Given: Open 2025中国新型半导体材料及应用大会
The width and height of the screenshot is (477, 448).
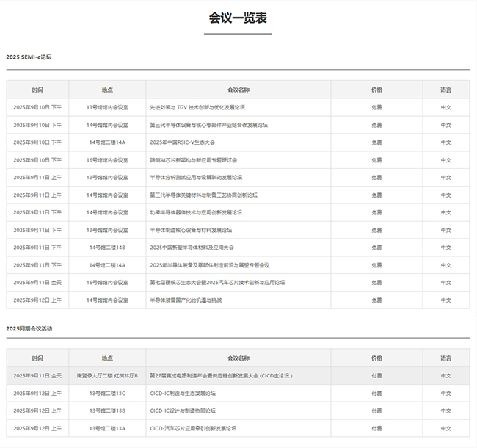Looking at the screenshot, I should tap(192, 248).
